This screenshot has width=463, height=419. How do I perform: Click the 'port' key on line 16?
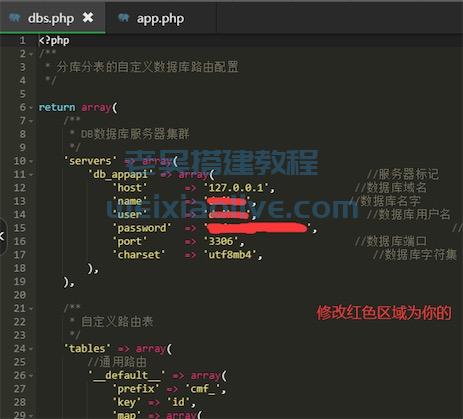130,241
